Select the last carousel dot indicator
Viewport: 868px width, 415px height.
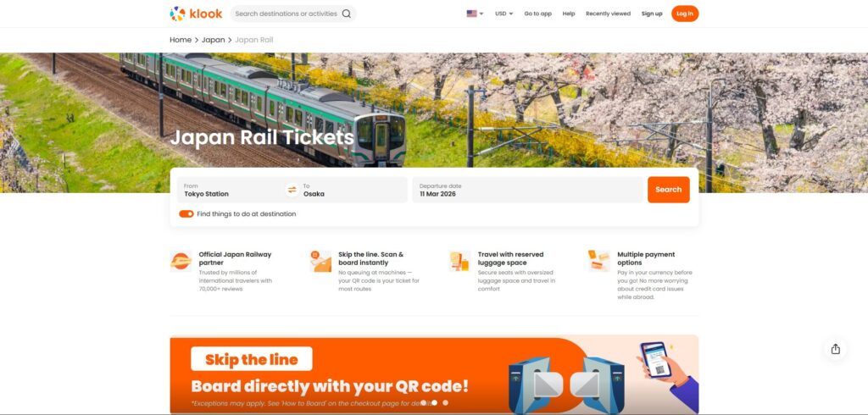click(446, 403)
